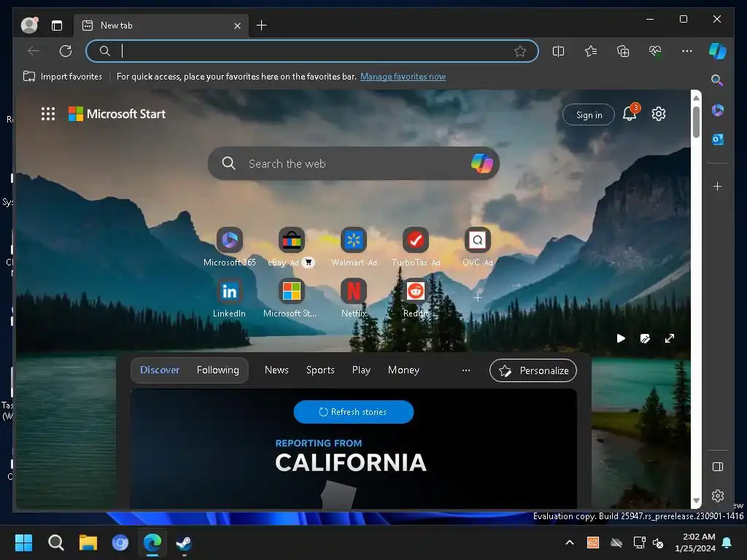Add this page to favorites star
This screenshot has width=747, height=560.
[x=520, y=51]
